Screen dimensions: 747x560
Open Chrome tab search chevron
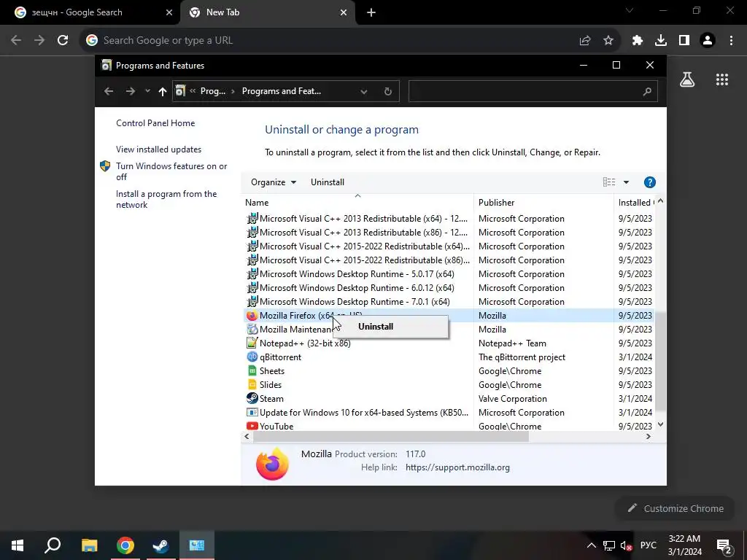click(630, 10)
